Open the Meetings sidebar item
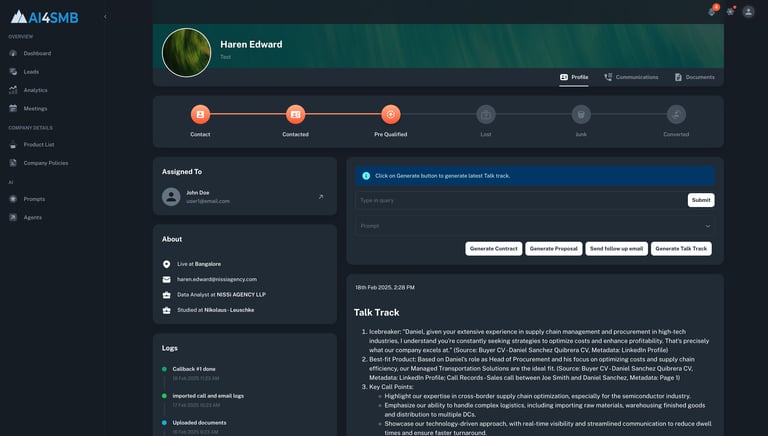 (35, 108)
